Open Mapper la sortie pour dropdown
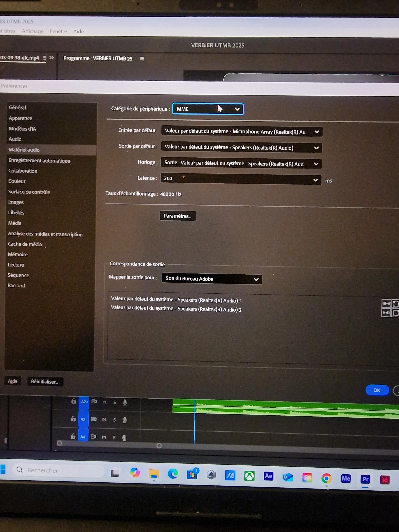 pyautogui.click(x=212, y=279)
